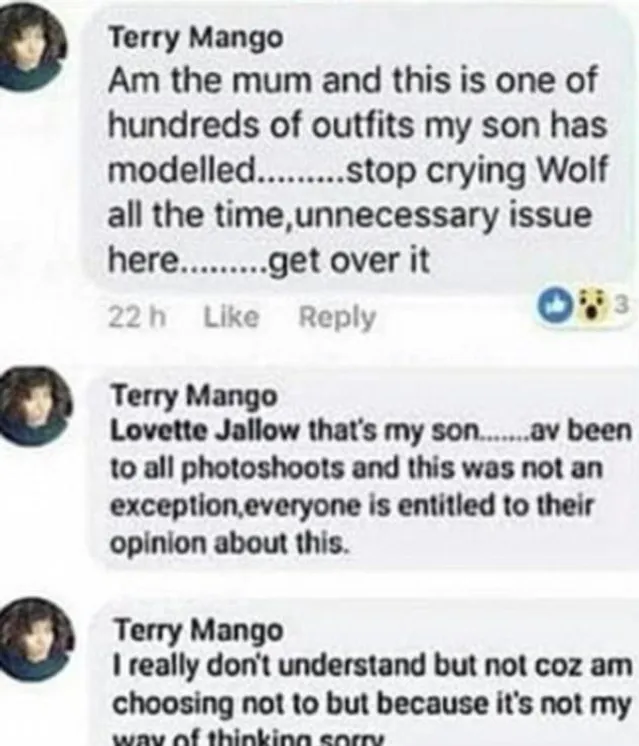Reply to the "Am the mum" comment

coord(337,318)
